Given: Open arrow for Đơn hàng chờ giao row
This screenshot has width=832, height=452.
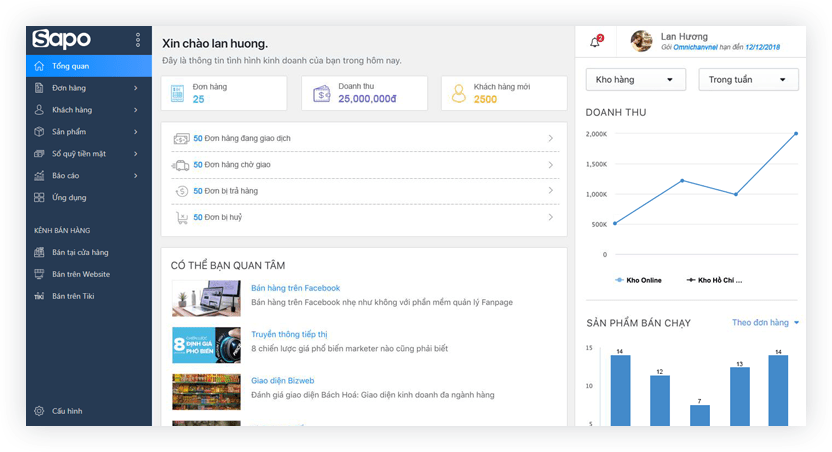Looking at the screenshot, I should (x=550, y=164).
